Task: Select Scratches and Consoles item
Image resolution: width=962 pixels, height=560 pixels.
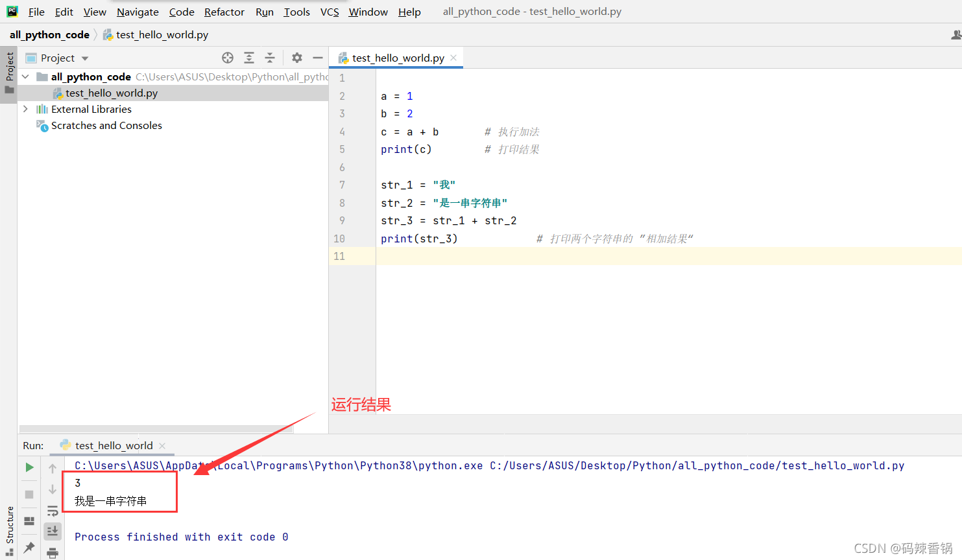Action: 106,125
